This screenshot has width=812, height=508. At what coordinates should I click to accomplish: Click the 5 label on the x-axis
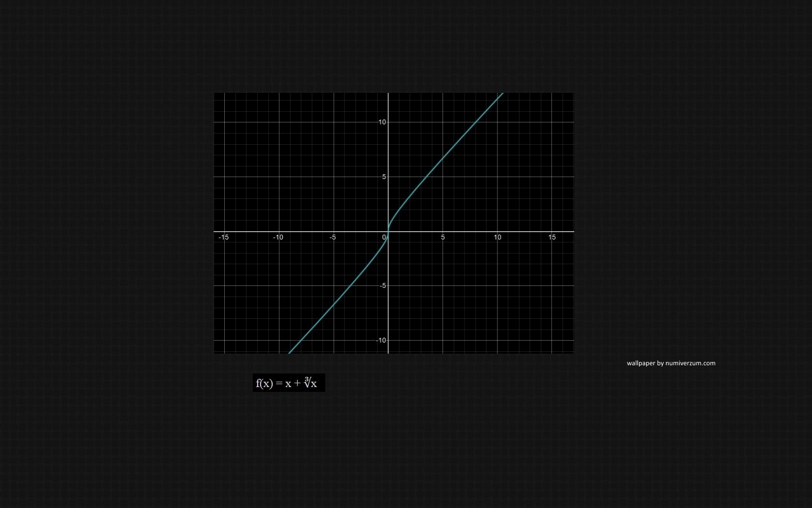coord(443,237)
